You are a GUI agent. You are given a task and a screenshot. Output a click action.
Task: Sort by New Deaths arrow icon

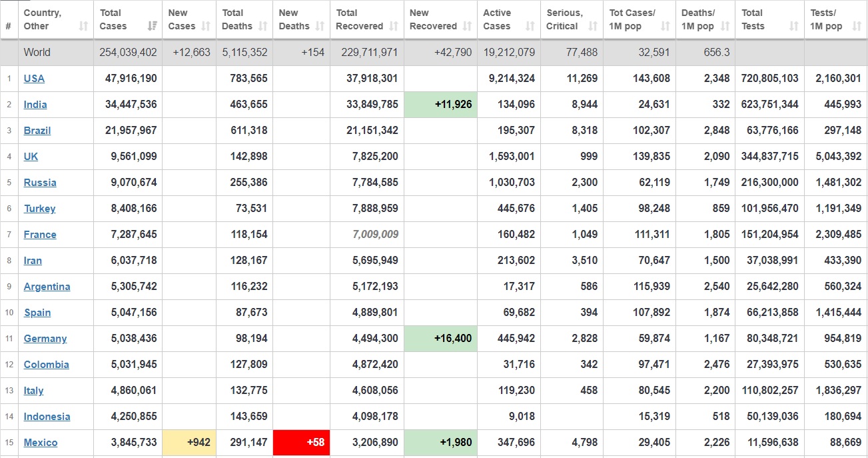pos(320,27)
